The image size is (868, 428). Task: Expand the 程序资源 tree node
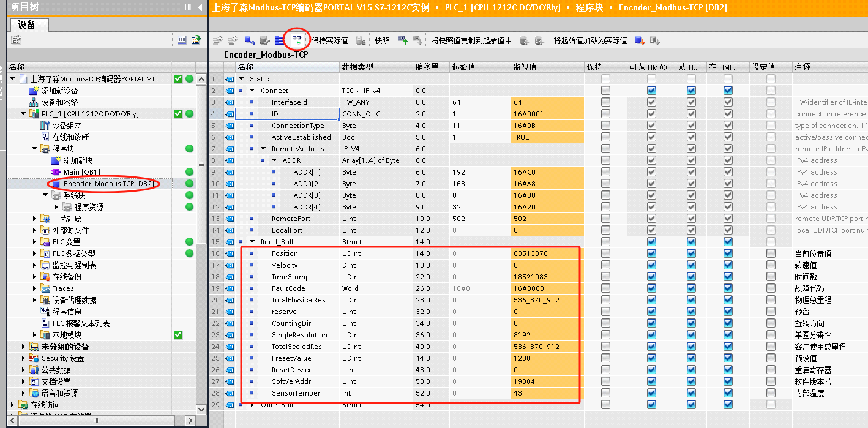(56, 207)
